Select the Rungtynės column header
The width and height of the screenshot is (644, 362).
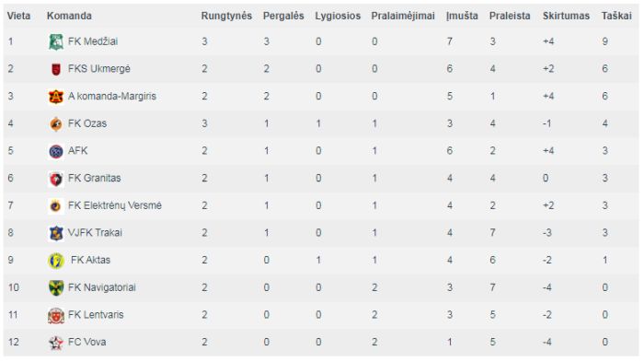[x=226, y=16]
